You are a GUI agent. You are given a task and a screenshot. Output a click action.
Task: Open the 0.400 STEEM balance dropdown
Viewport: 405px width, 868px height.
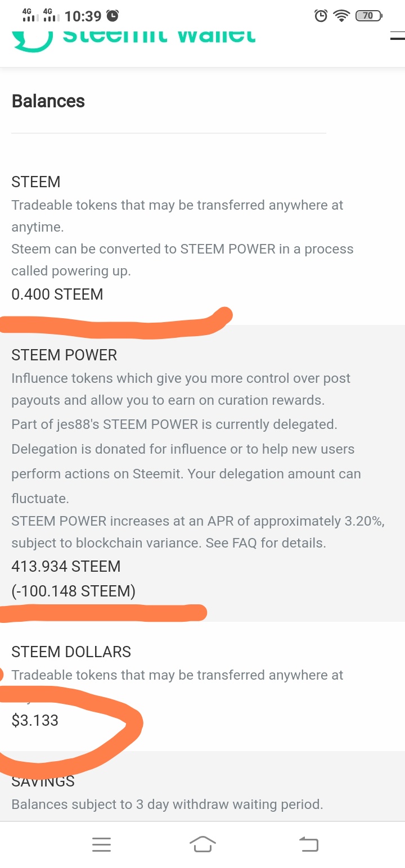(57, 295)
